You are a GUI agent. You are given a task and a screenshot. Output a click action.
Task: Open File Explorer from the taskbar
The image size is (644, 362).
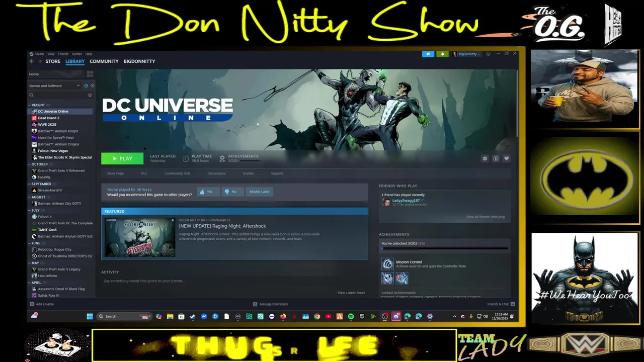170,316
